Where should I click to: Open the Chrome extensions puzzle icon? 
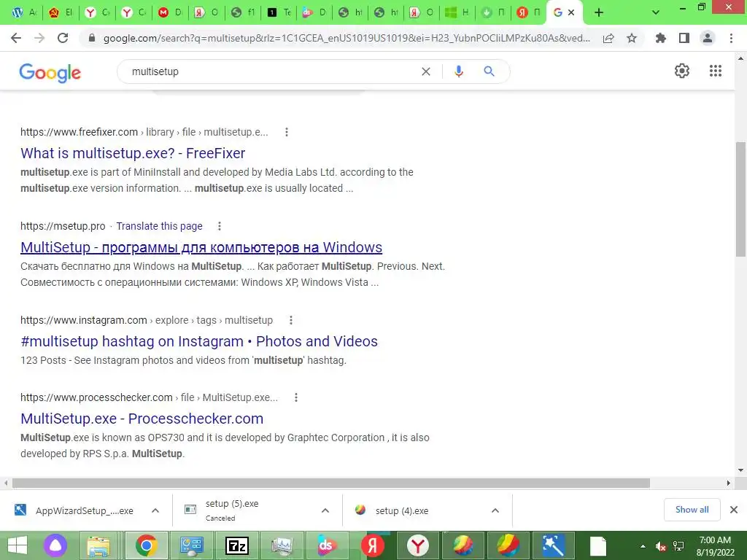[661, 38]
